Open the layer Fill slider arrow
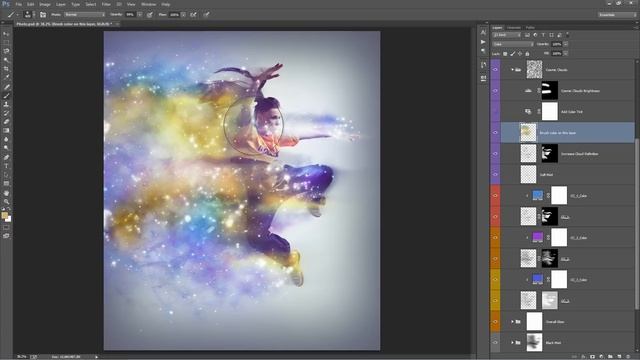Viewport: 640px width, 360px height. point(566,53)
